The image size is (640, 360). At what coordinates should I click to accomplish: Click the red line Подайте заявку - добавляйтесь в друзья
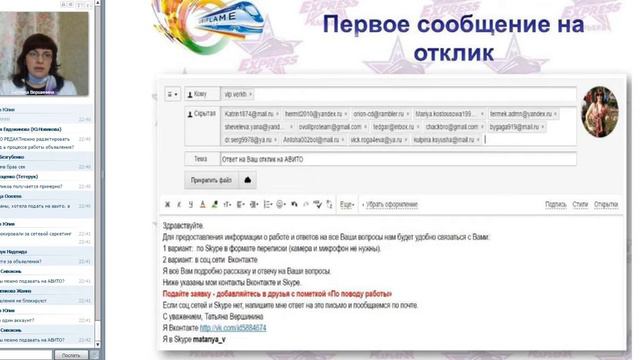pyautogui.click(x=277, y=294)
